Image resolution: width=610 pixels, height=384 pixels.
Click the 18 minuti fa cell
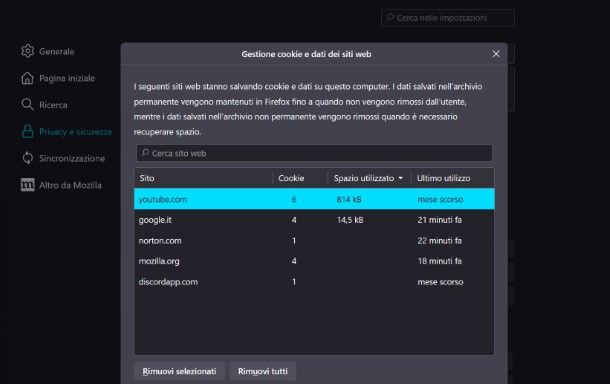(x=440, y=261)
